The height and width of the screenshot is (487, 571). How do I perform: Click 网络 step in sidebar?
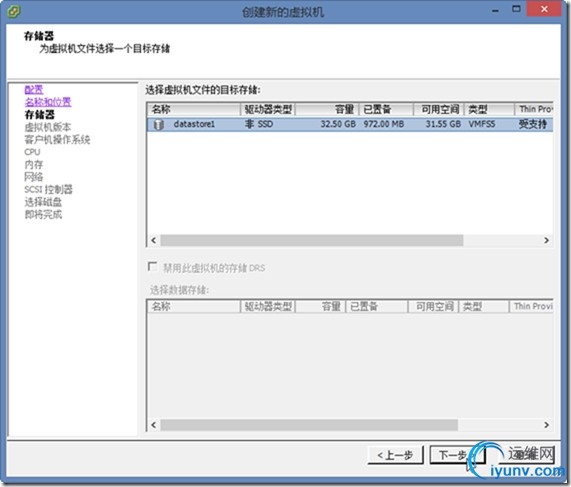click(x=34, y=177)
